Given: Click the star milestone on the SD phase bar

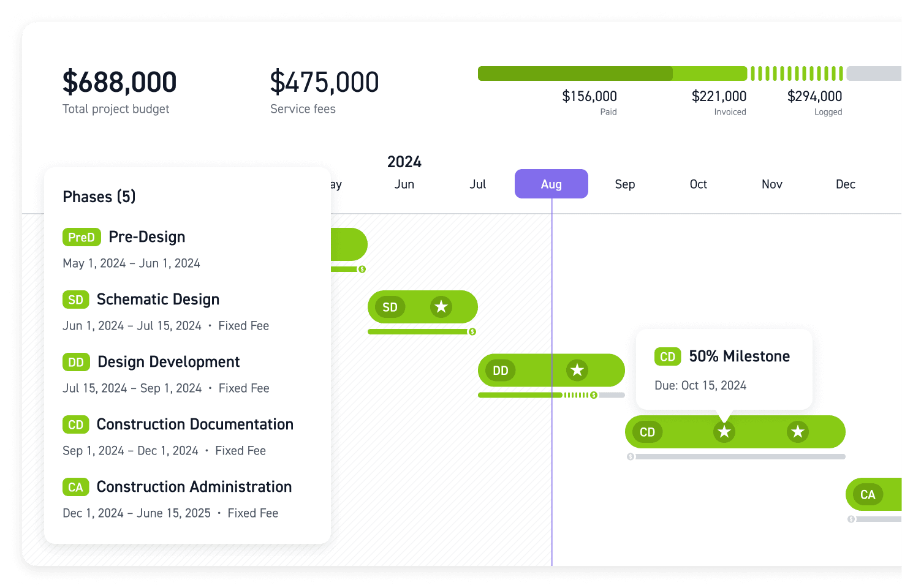Looking at the screenshot, I should click(441, 307).
